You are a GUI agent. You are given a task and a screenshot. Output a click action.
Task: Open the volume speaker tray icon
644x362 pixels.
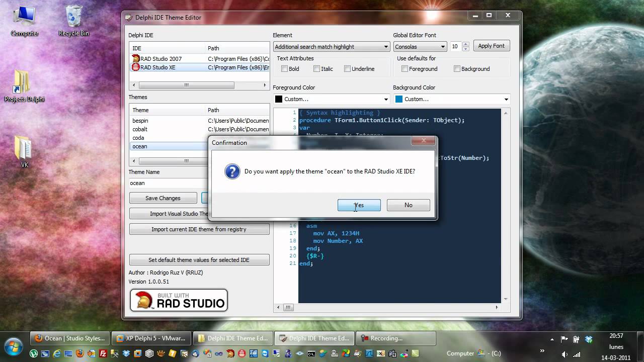565,354
